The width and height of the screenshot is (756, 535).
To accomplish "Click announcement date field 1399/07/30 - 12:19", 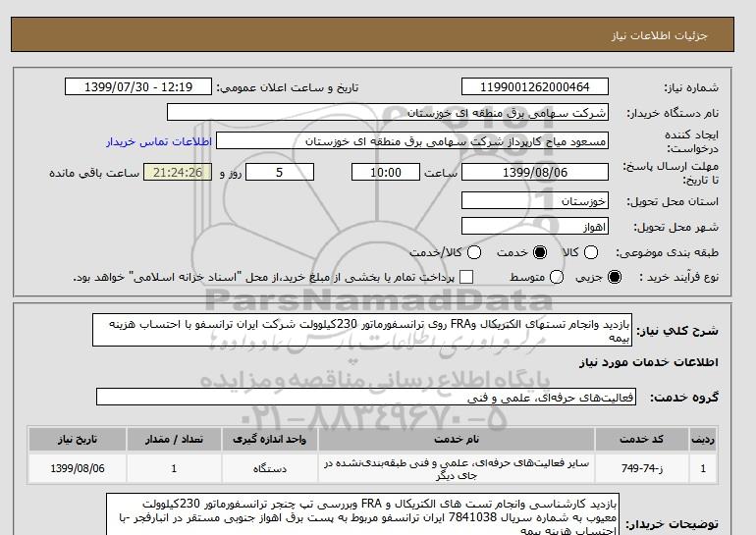I will click(x=138, y=86).
